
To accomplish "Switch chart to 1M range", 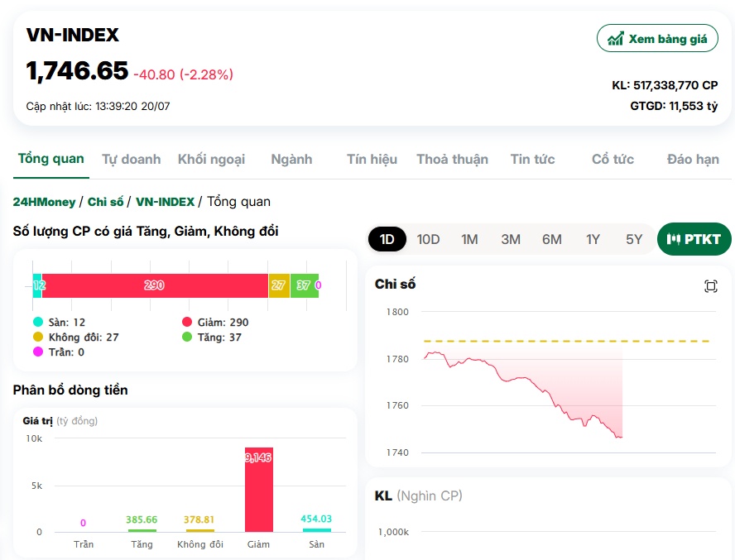I will (469, 239).
